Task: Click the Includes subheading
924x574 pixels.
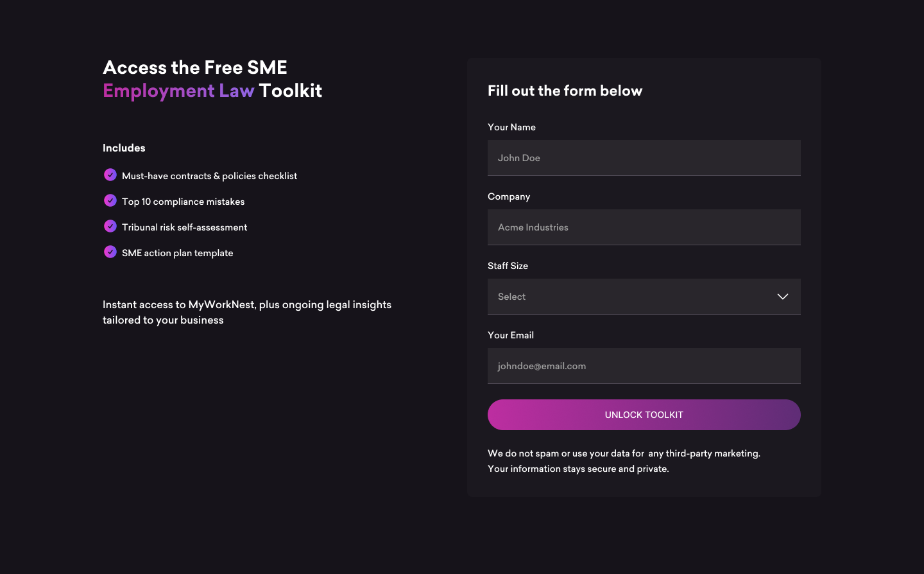Action: [x=124, y=148]
